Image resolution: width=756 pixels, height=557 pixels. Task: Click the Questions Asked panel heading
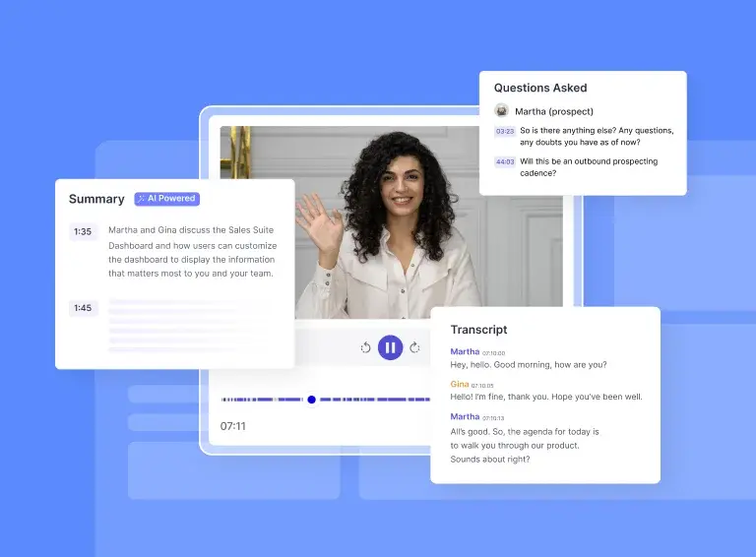tap(540, 88)
